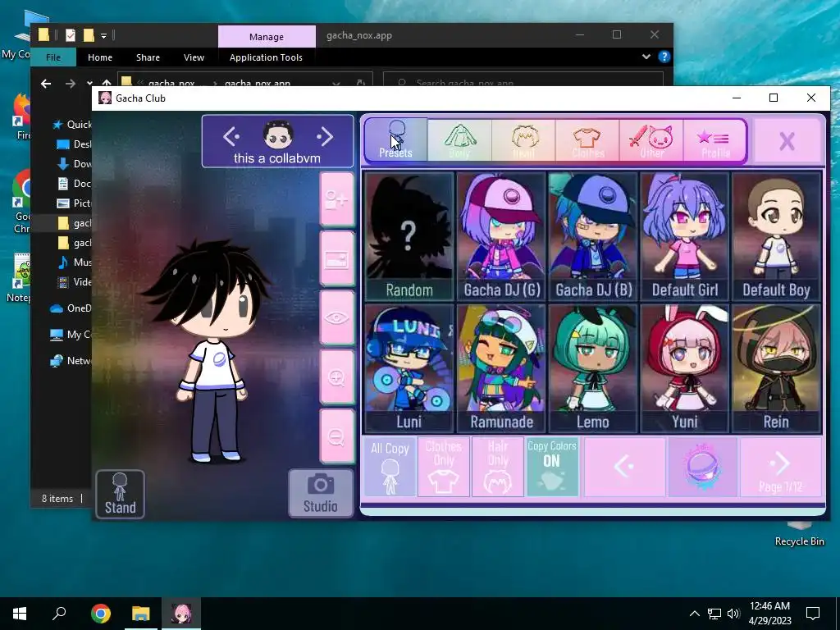Toggle Copy Colors ON setting

552,467
